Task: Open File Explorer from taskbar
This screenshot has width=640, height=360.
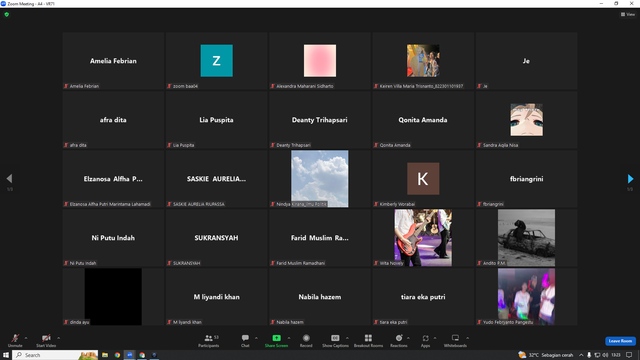Action: click(105, 355)
